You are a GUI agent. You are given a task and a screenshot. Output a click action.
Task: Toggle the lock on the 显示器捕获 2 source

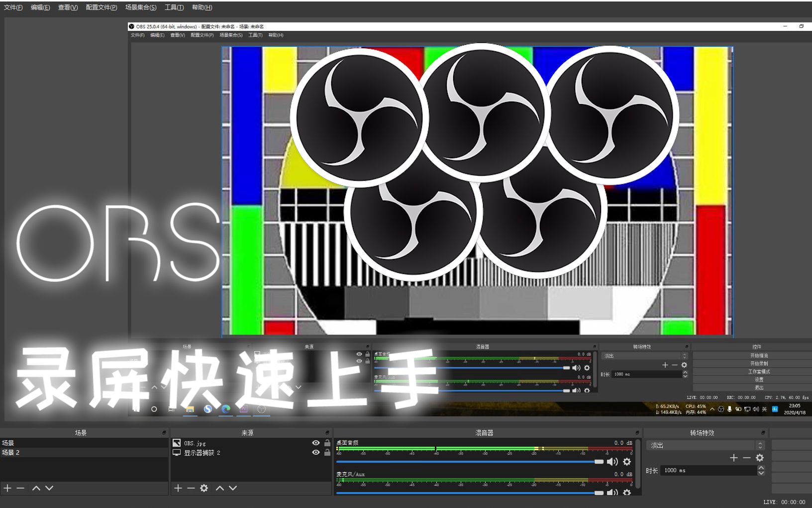327,452
